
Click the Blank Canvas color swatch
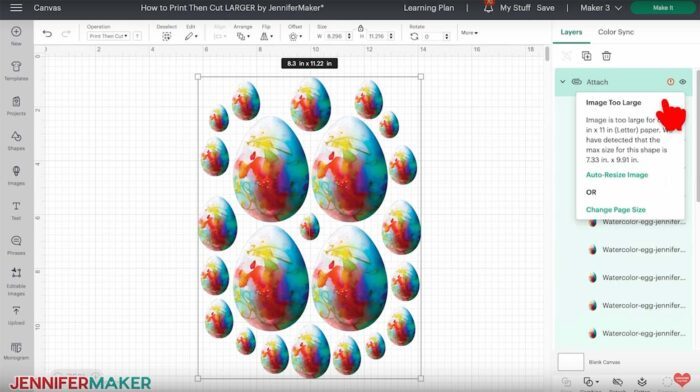click(x=571, y=362)
